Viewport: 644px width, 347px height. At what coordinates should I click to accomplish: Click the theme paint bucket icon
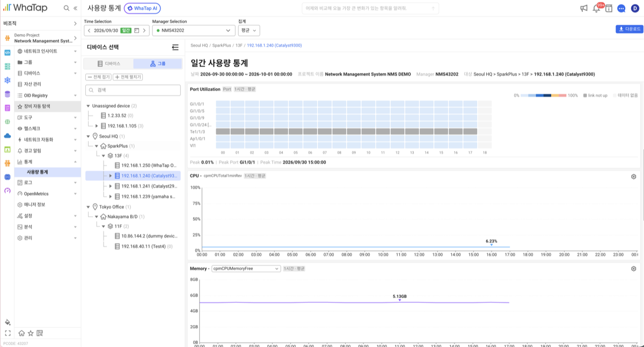pyautogui.click(x=8, y=322)
